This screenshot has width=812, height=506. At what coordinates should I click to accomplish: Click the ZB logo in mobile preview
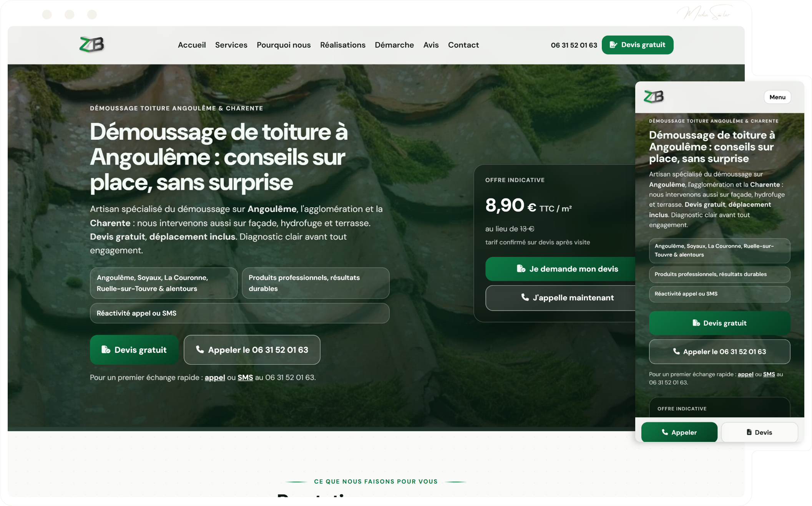[654, 97]
